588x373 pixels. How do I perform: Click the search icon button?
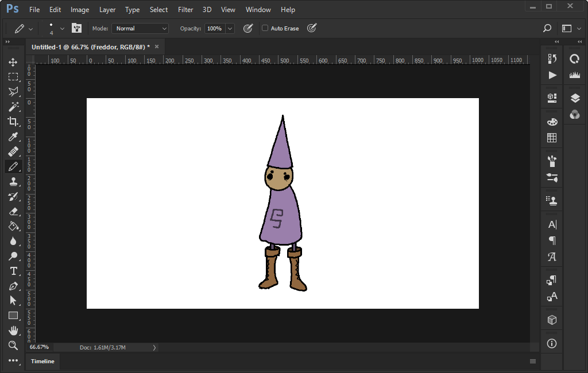[547, 28]
